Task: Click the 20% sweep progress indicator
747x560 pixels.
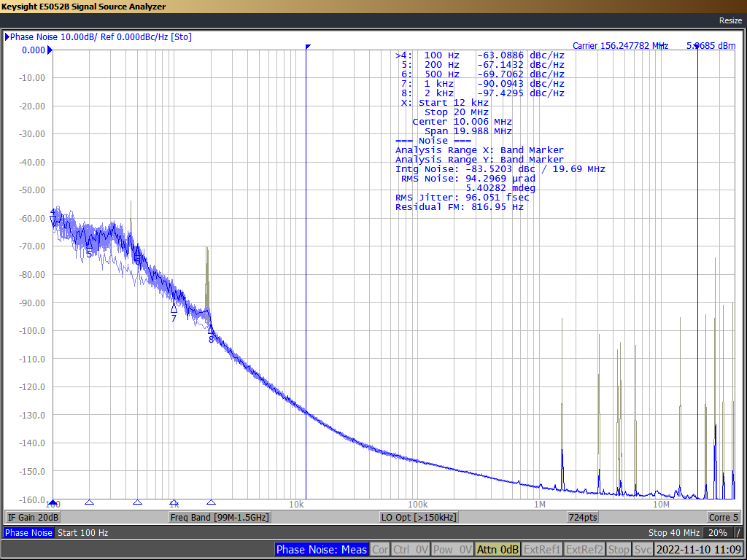Action: pos(716,533)
